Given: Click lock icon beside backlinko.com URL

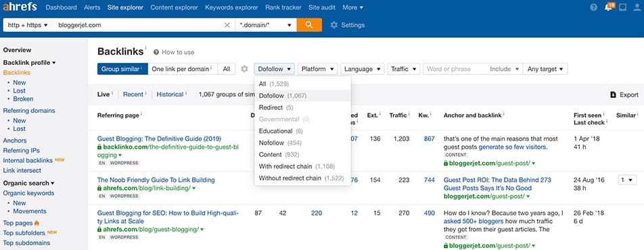Looking at the screenshot, I should click(x=99, y=147).
